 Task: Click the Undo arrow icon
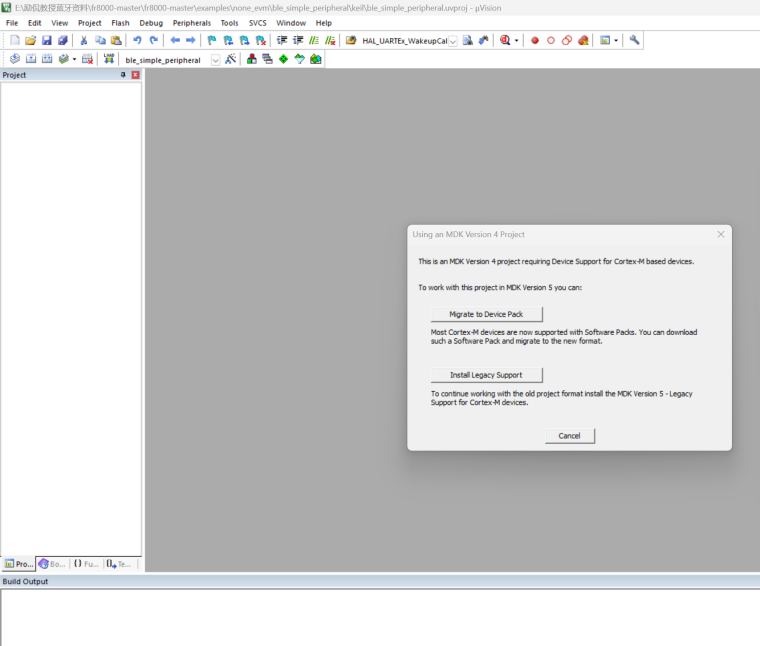(137, 40)
